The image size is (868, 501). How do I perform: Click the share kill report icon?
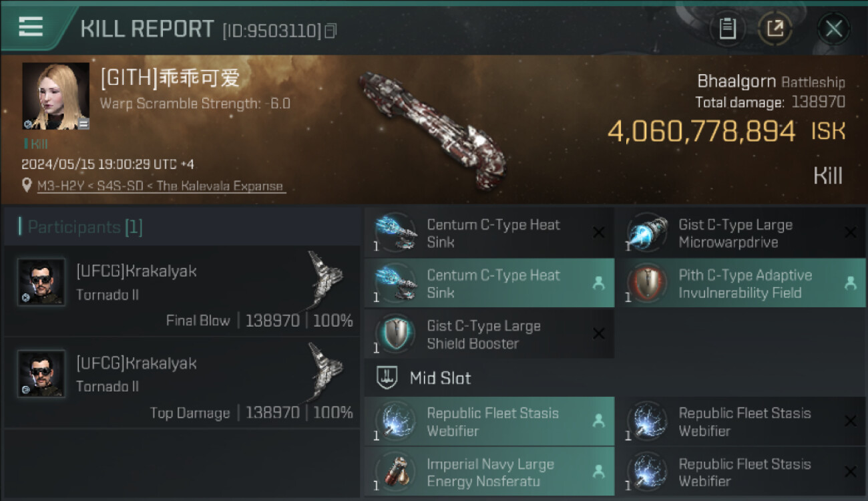(x=775, y=29)
